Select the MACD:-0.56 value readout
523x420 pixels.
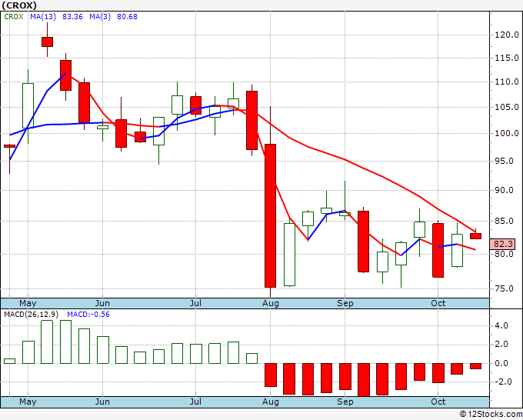(x=88, y=315)
